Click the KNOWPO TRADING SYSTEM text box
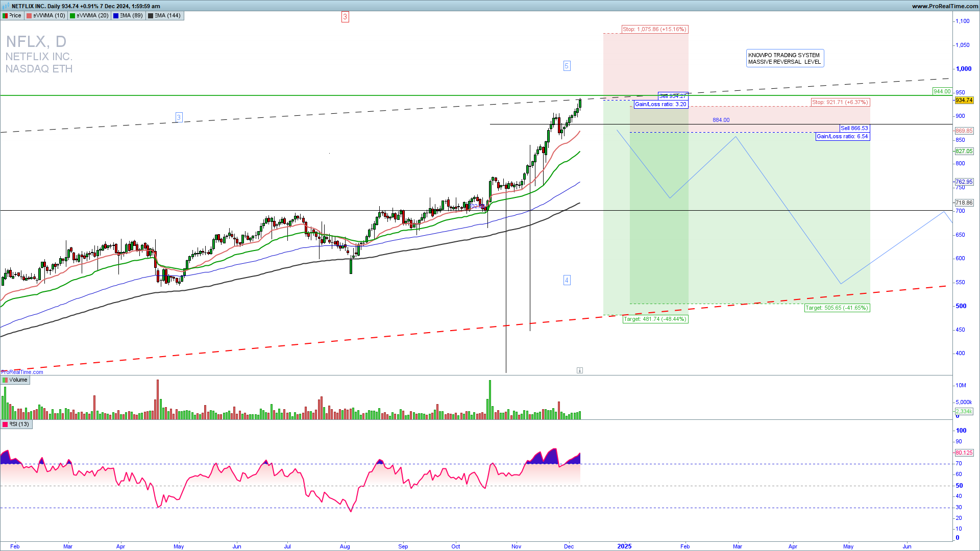 coord(785,58)
